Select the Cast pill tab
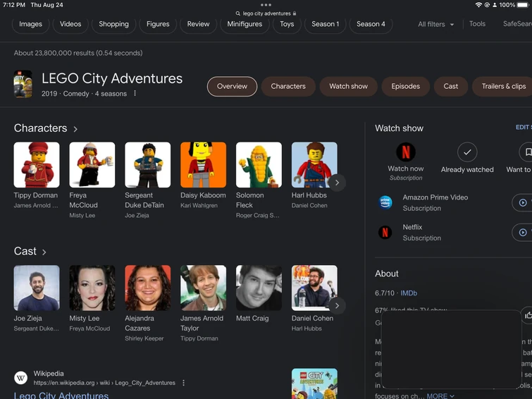This screenshot has height=399, width=532. point(450,86)
